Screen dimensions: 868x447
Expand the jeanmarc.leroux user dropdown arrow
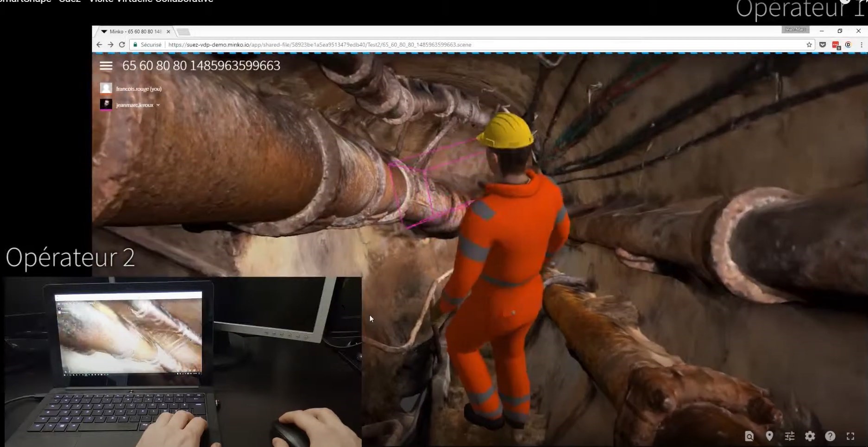pos(158,105)
